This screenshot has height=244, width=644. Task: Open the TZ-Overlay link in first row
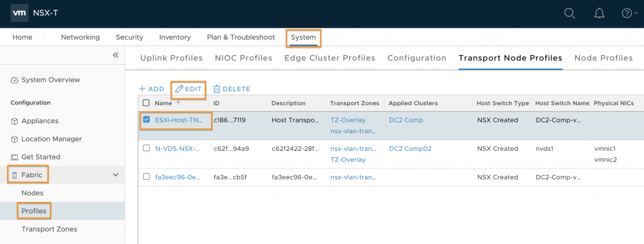(x=348, y=120)
